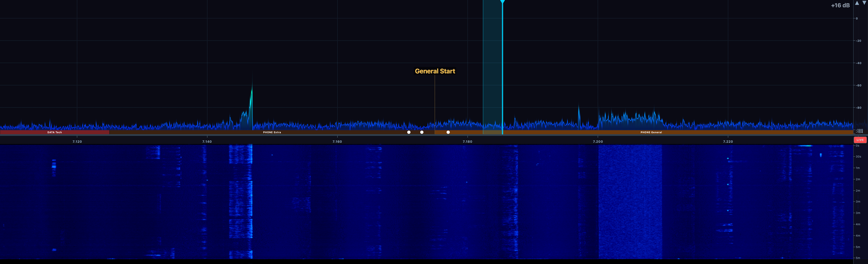Select the DATA Tech band segment
Viewport: 868px width, 264px height.
(55, 132)
